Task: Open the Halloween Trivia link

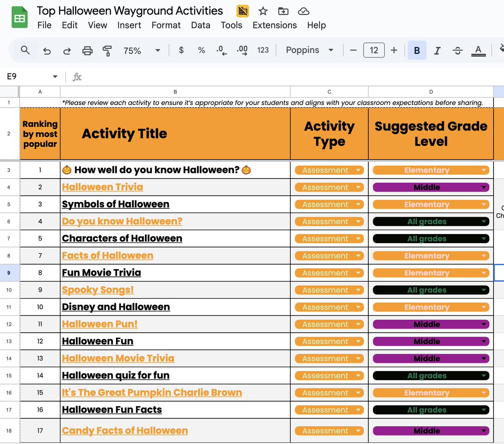Action: [102, 187]
